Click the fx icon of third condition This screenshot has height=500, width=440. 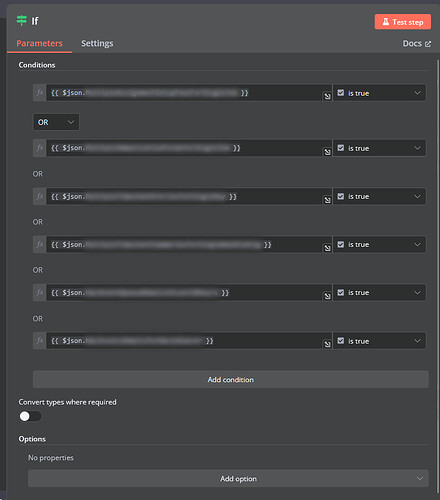(39, 196)
